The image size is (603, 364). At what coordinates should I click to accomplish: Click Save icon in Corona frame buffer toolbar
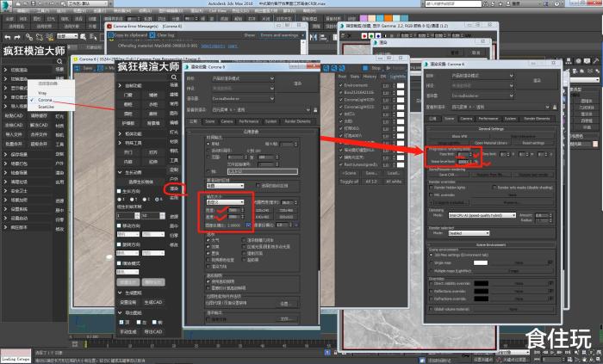click(x=78, y=68)
